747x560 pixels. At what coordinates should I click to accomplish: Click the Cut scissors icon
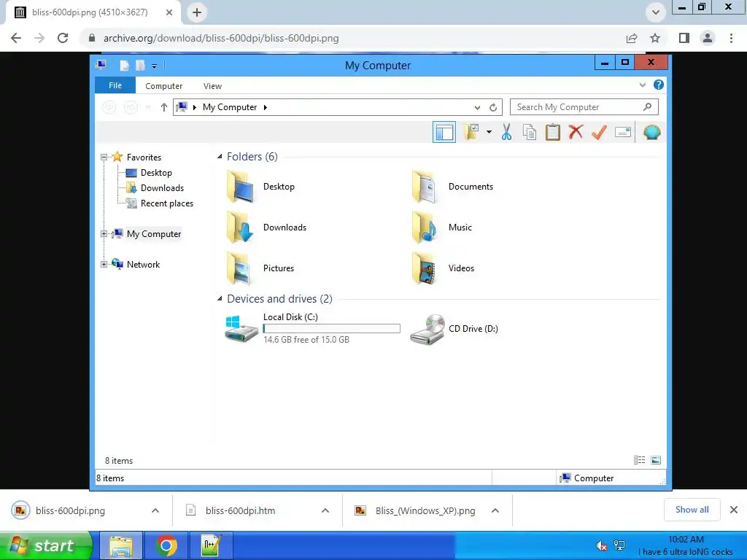tap(506, 132)
